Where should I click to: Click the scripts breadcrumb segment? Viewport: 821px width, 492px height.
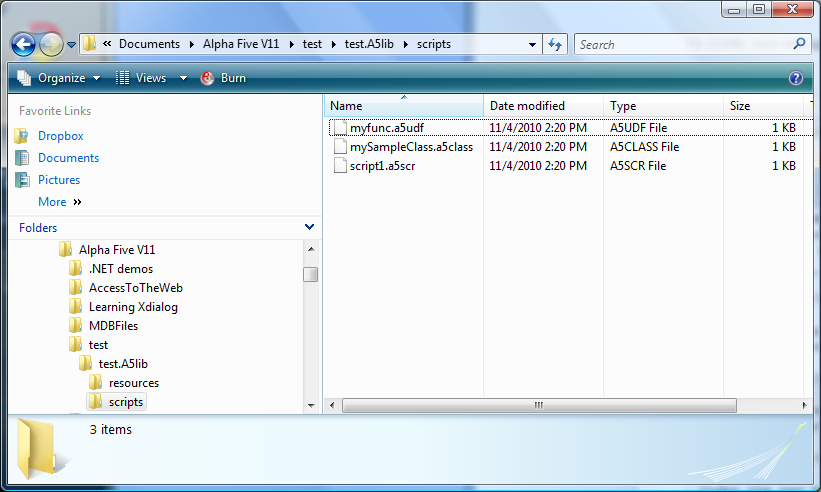[434, 44]
